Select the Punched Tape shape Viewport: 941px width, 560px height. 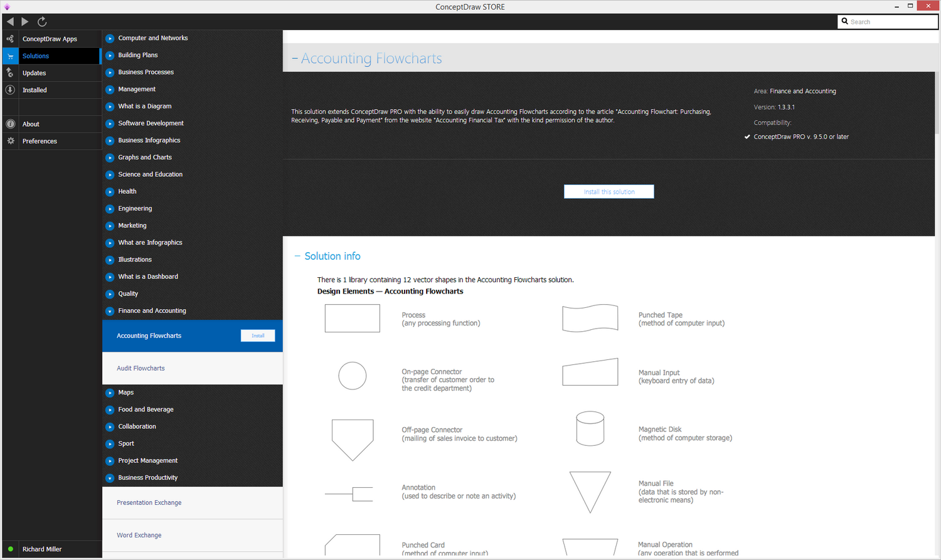(x=590, y=319)
